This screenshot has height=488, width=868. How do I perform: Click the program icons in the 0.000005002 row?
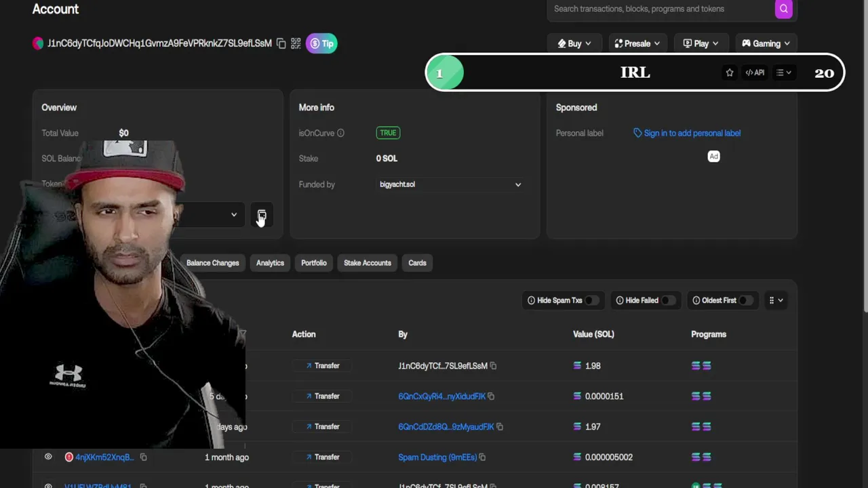(x=701, y=457)
